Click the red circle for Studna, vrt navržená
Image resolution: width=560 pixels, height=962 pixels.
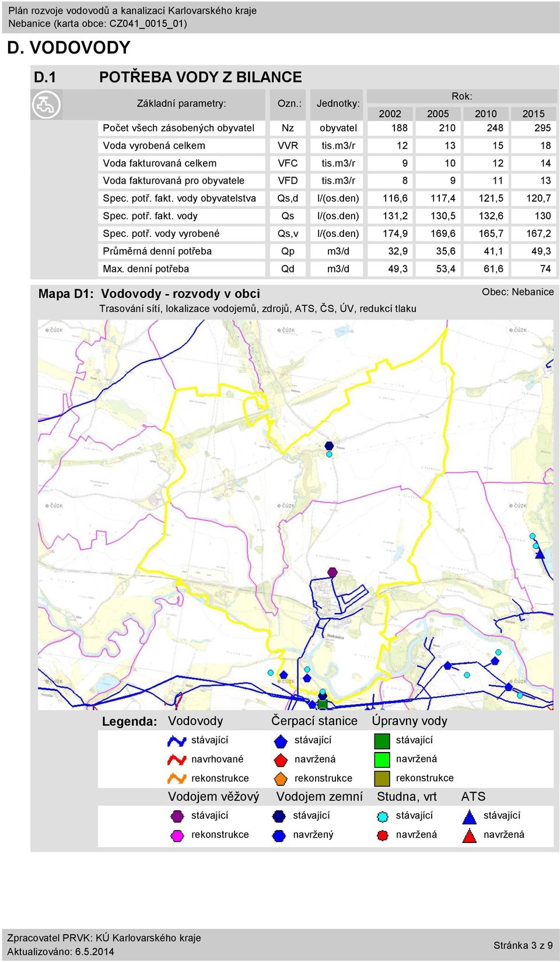tap(383, 835)
